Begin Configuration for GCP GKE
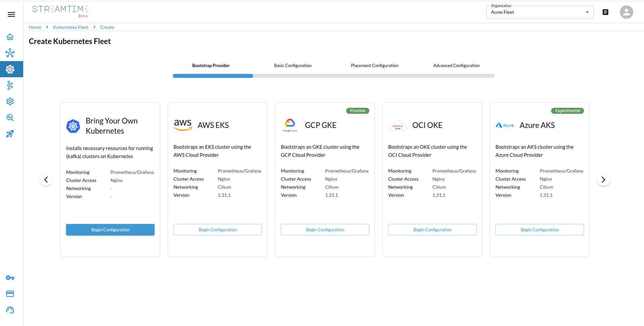This screenshot has width=644, height=326. (325, 230)
